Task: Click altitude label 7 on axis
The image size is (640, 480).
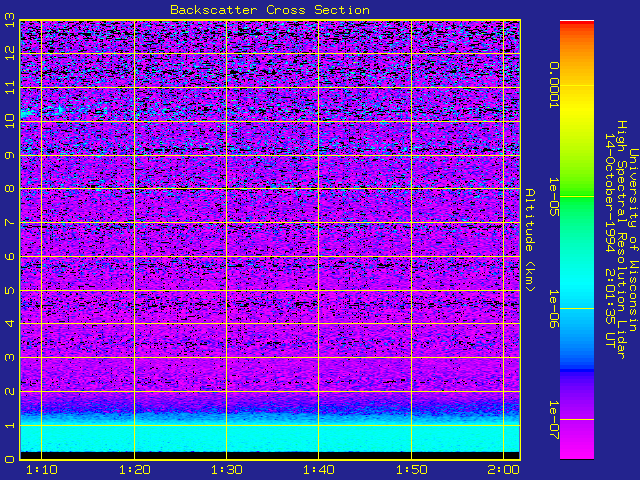Action: [9, 222]
